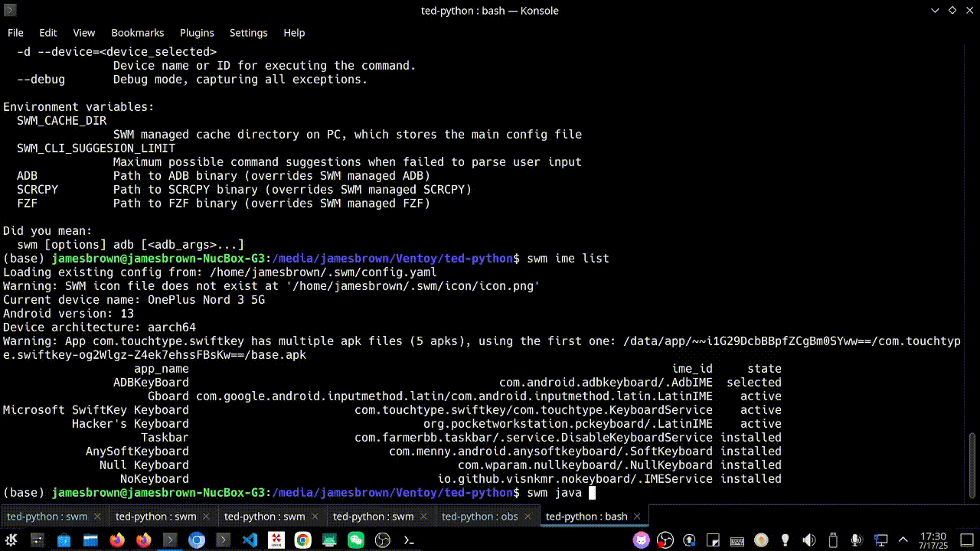Viewport: 980px width, 551px height.
Task: Click the USB removable device tray icon
Action: (831, 540)
